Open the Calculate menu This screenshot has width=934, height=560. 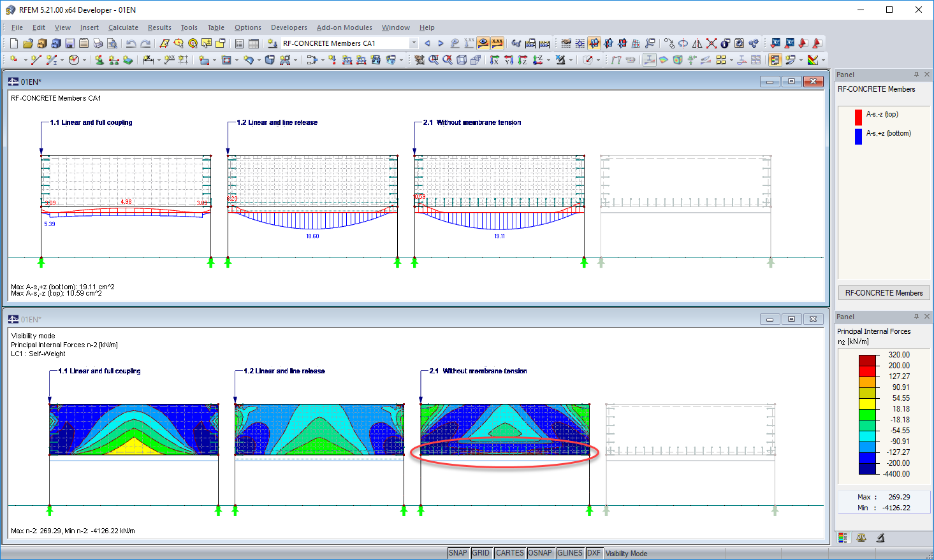123,27
